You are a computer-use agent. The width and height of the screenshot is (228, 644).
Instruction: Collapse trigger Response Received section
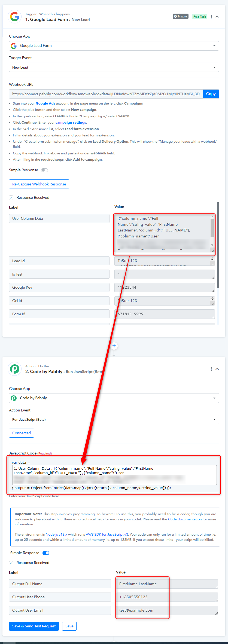(x=11, y=198)
